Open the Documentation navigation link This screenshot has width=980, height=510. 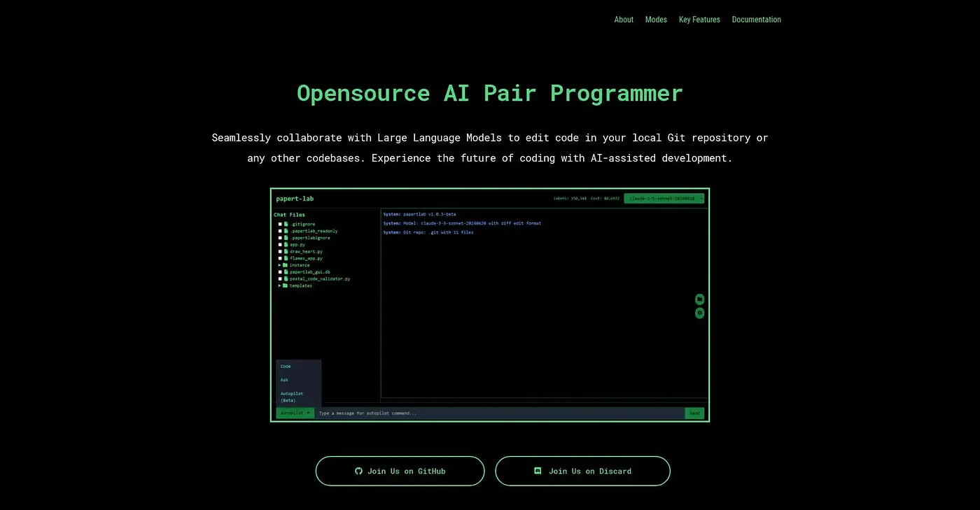click(756, 20)
